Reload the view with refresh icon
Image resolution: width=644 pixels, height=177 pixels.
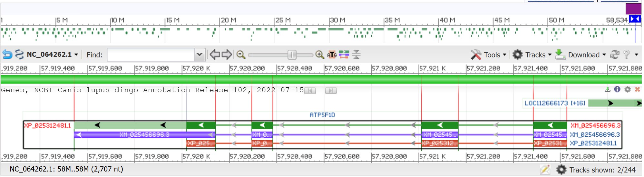coord(615,55)
